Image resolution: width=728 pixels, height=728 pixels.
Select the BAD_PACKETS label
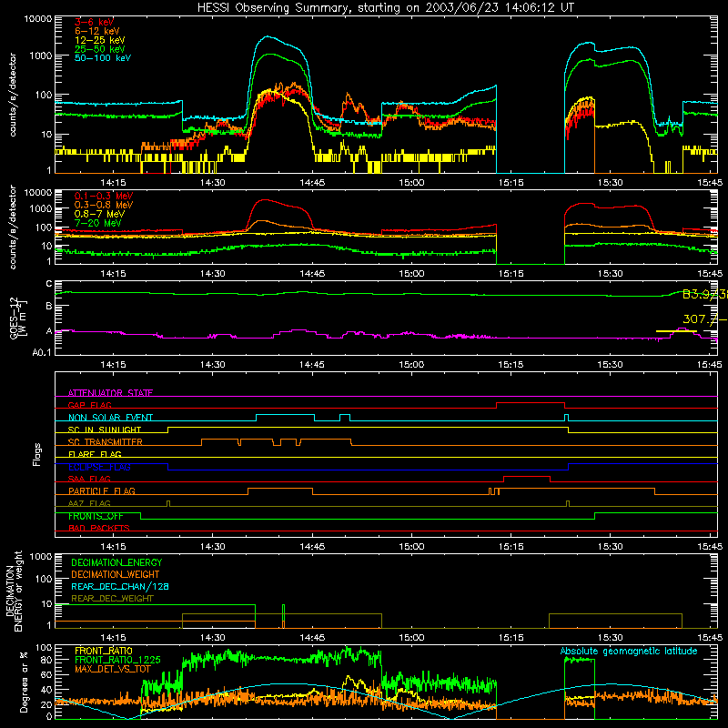(x=99, y=528)
